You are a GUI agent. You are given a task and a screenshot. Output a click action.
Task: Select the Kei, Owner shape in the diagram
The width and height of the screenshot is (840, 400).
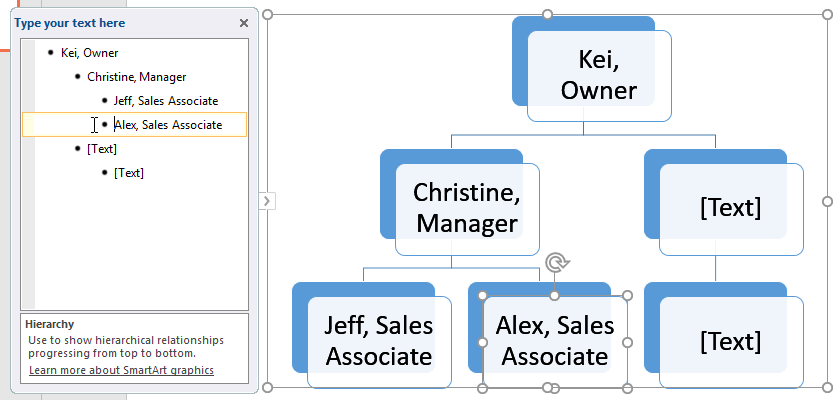[598, 76]
